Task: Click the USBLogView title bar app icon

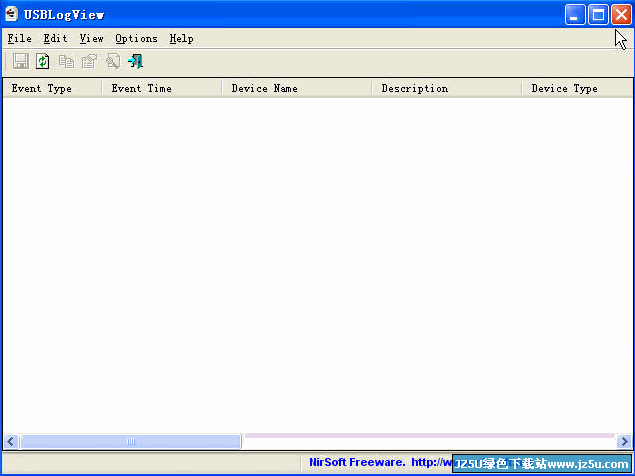Action: point(11,15)
